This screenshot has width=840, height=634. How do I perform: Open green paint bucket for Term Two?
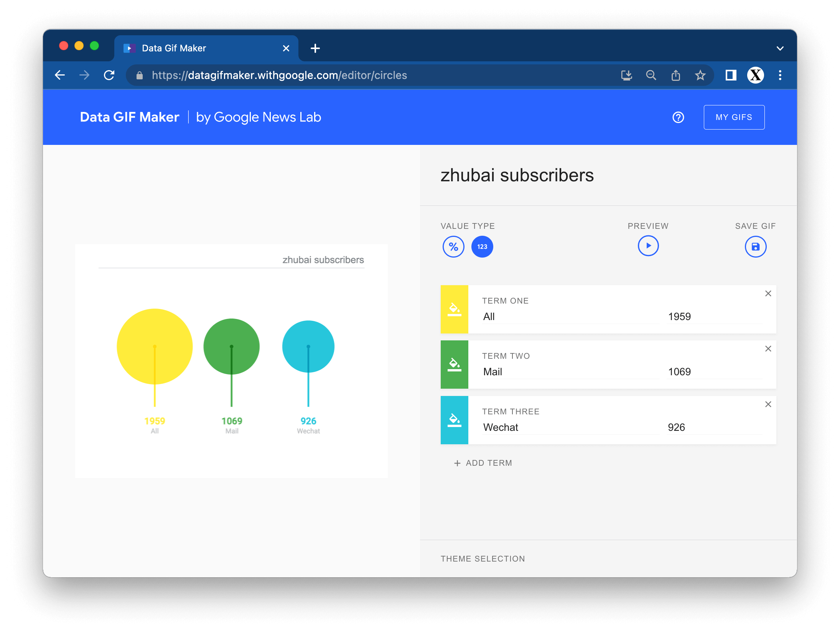coord(455,365)
